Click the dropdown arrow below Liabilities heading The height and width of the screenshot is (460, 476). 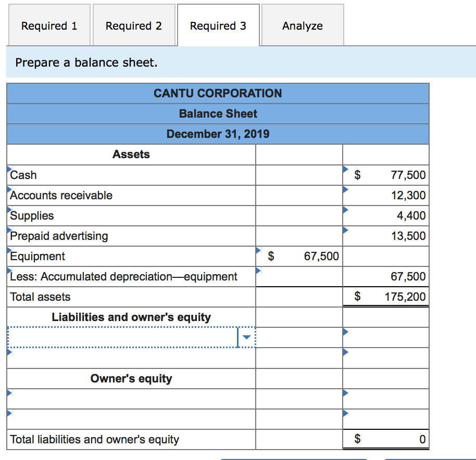click(246, 337)
